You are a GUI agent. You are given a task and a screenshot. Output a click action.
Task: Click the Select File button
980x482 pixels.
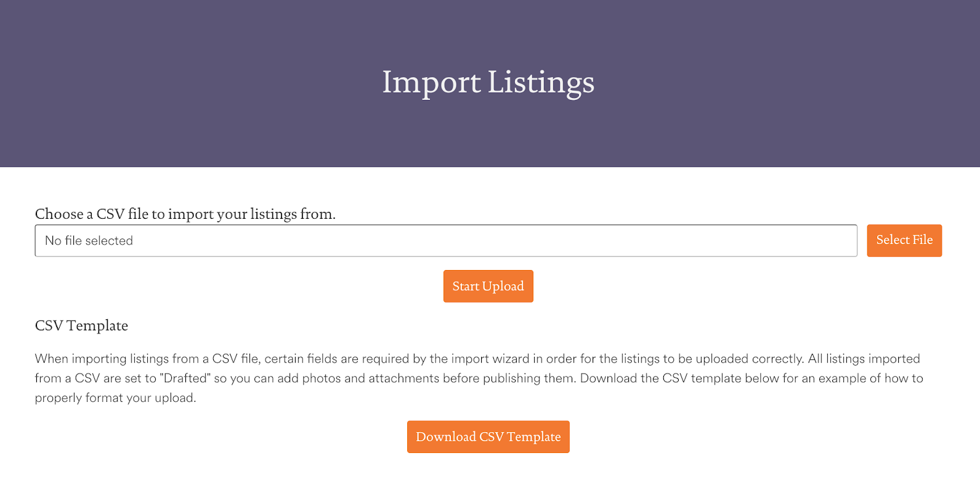pyautogui.click(x=904, y=240)
